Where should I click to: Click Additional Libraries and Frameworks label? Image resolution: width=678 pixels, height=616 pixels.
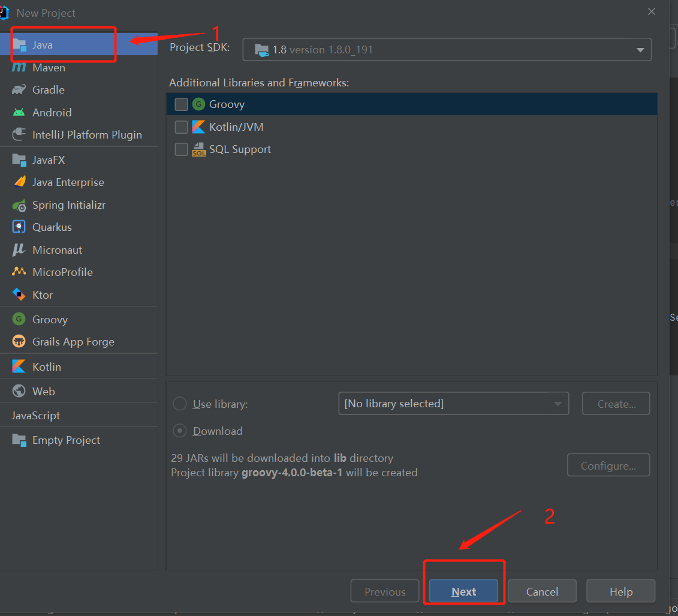click(x=259, y=83)
